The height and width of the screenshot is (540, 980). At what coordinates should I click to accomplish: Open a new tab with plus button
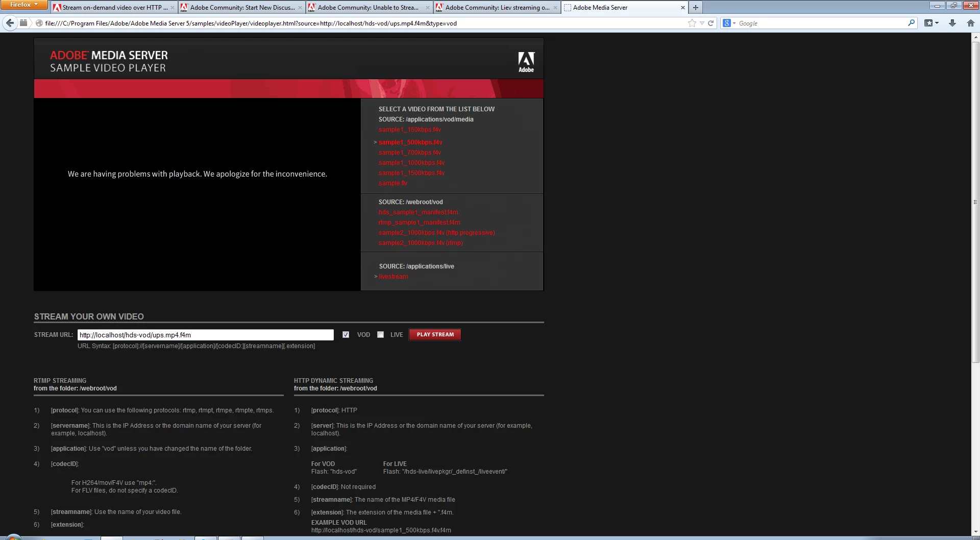[x=695, y=8]
